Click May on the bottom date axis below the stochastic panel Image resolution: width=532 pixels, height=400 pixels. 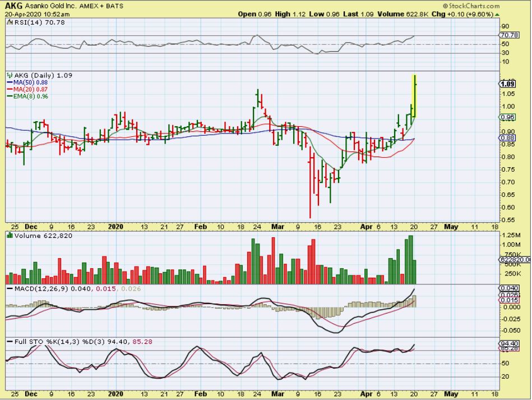point(451,394)
